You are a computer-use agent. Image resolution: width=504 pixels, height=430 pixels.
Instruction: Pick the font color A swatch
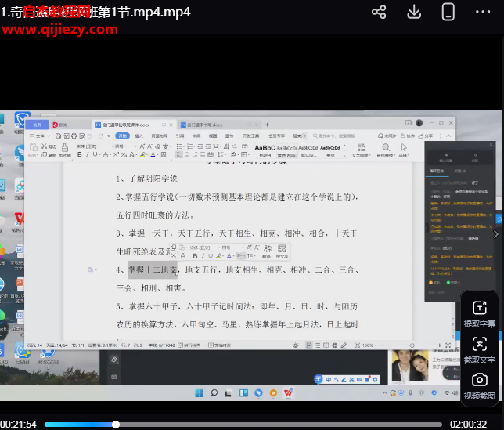point(153,155)
